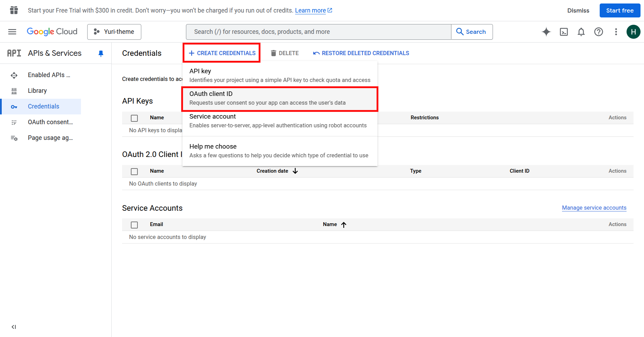Select OAuth client ID menu option
644x337 pixels.
[x=279, y=98]
